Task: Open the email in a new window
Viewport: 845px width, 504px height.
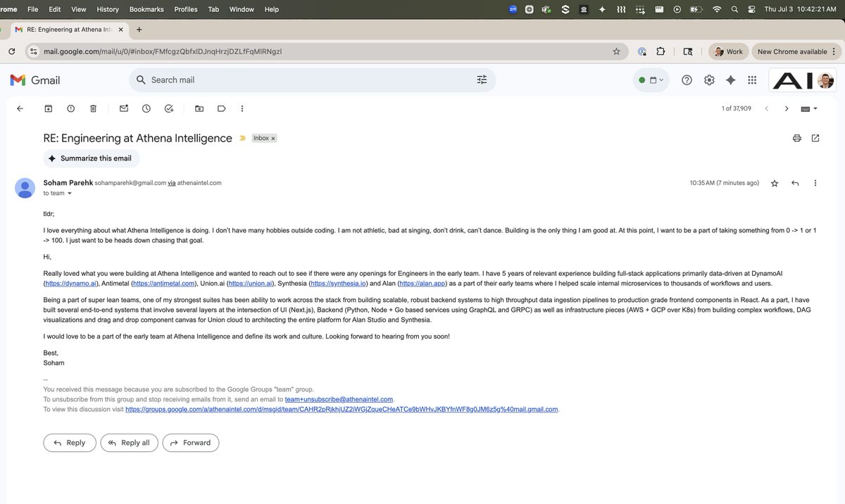Action: click(815, 138)
